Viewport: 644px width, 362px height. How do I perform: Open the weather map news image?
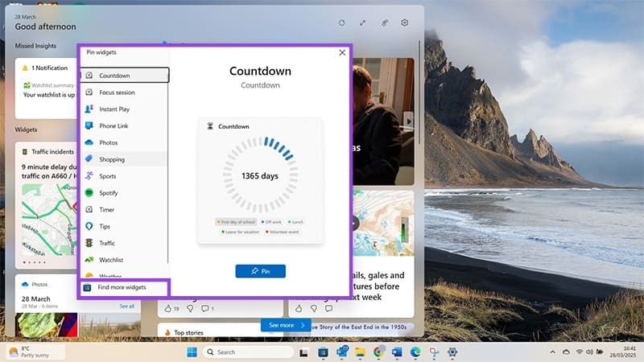(383, 223)
